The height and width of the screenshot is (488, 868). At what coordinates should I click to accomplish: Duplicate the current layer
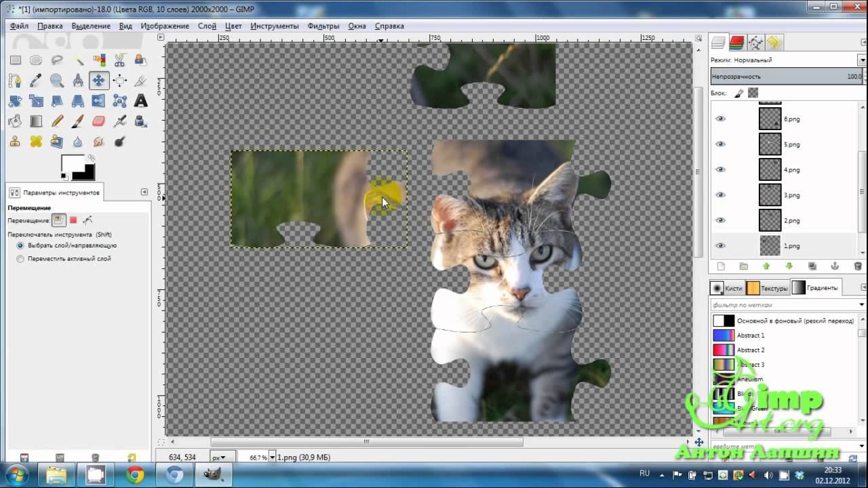812,266
